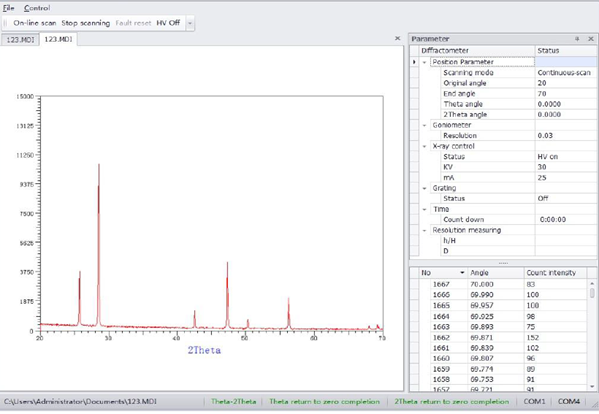The image size is (599, 414).
Task: Click Stop scanning button
Action: [x=86, y=23]
